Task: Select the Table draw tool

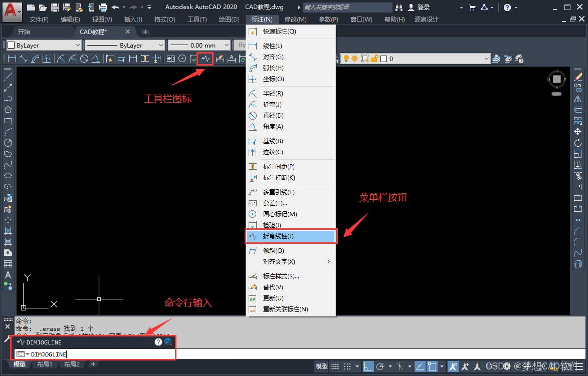Action: 8,264
